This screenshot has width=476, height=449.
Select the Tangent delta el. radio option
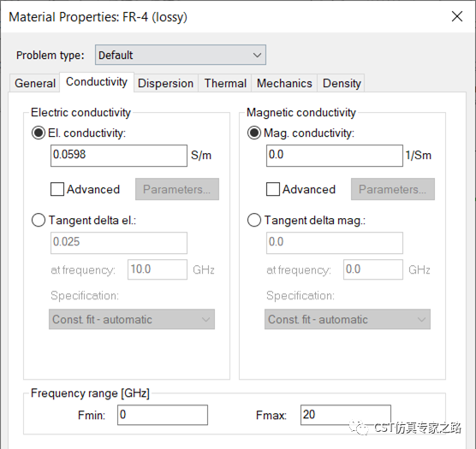point(39,220)
